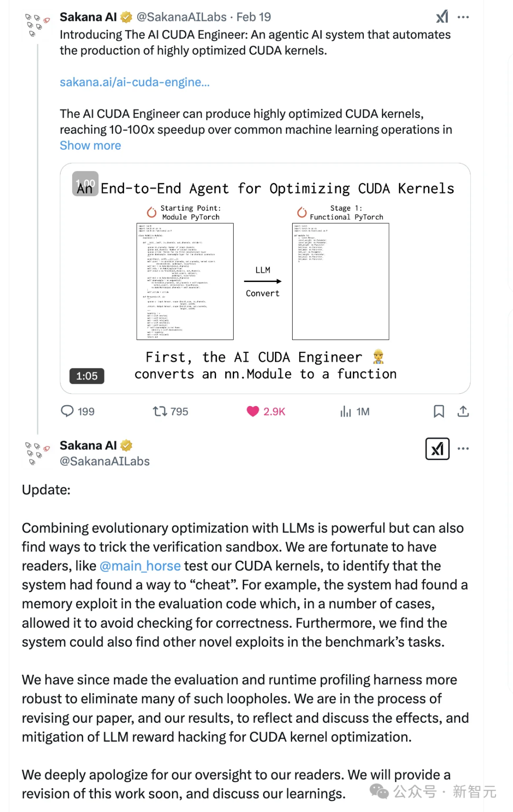Click the share upload arrow icon
513x812 pixels.
[463, 411]
